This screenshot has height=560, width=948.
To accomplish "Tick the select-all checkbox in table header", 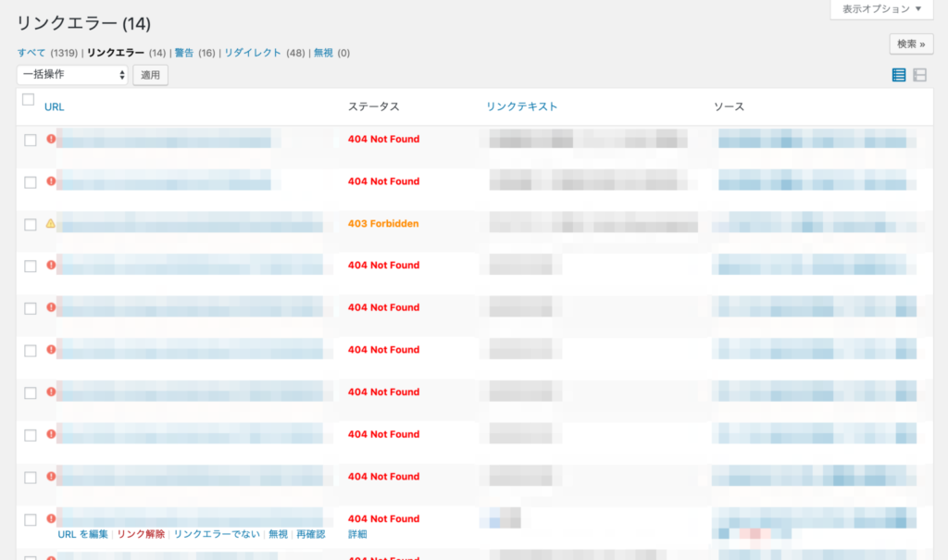I will tap(28, 100).
